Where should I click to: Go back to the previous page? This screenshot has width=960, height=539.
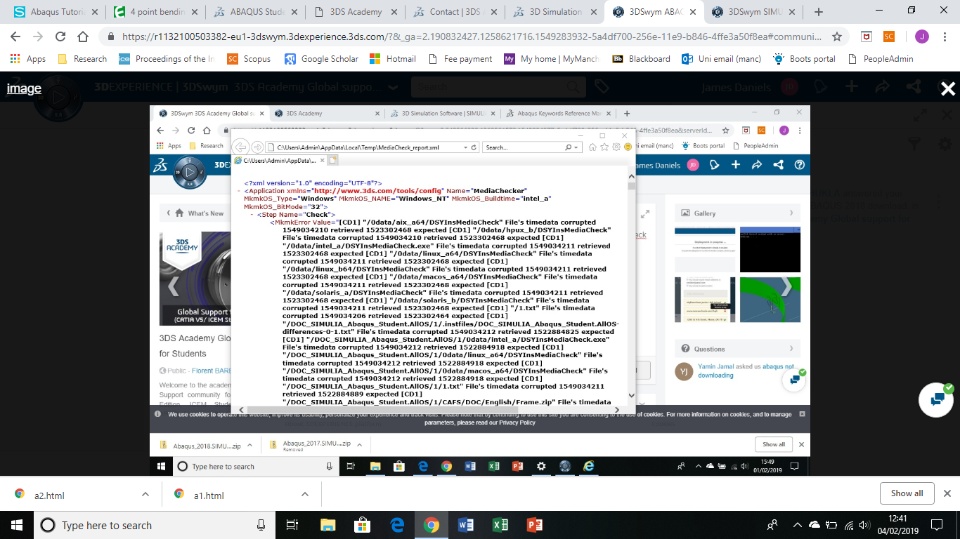pyautogui.click(x=16, y=37)
